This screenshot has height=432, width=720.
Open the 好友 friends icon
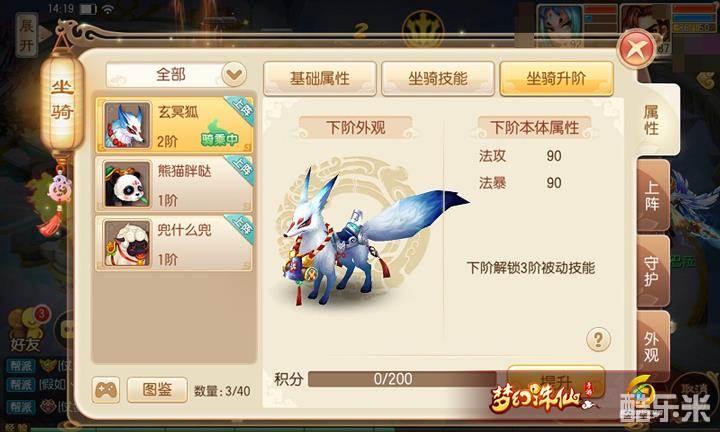(x=27, y=330)
